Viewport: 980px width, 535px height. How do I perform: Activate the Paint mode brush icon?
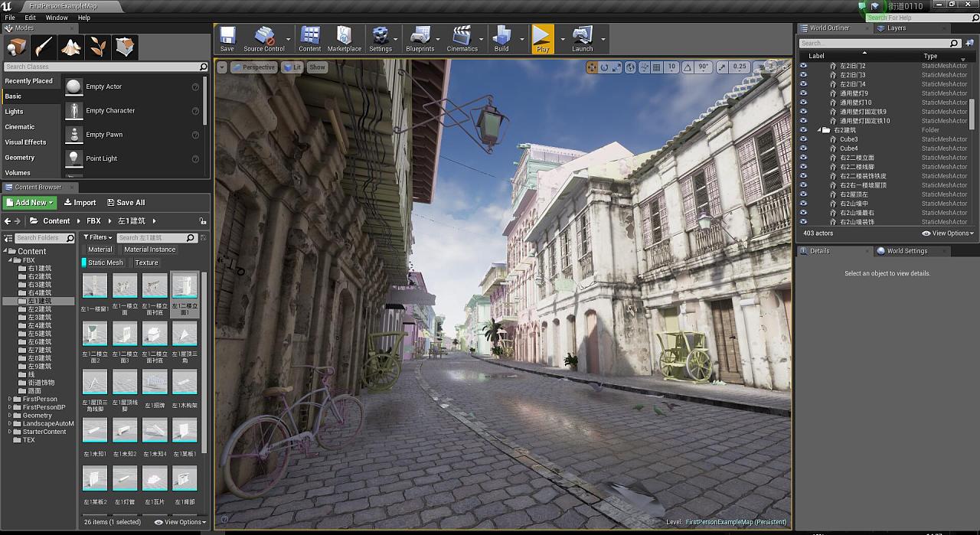pyautogui.click(x=44, y=47)
